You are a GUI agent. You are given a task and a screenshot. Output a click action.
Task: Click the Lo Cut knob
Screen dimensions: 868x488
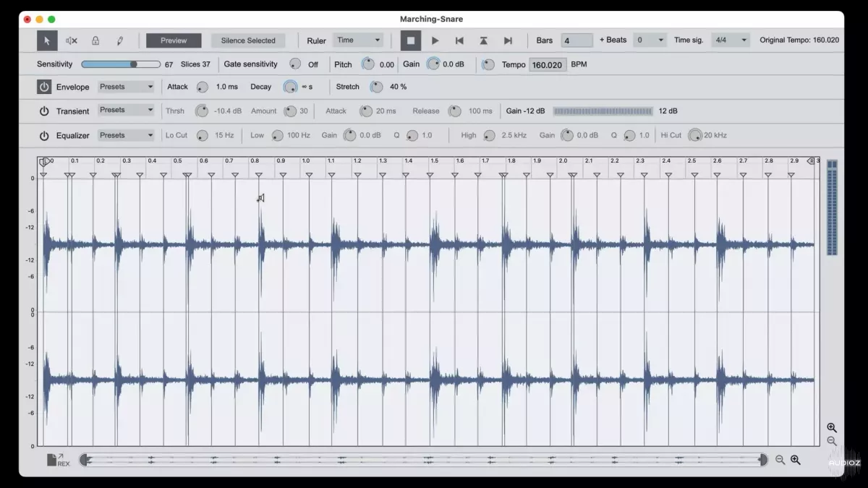pos(203,135)
